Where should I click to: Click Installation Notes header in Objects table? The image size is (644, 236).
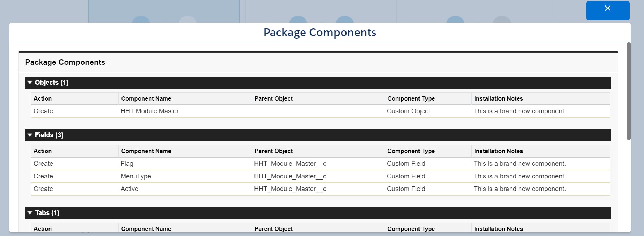[498, 98]
